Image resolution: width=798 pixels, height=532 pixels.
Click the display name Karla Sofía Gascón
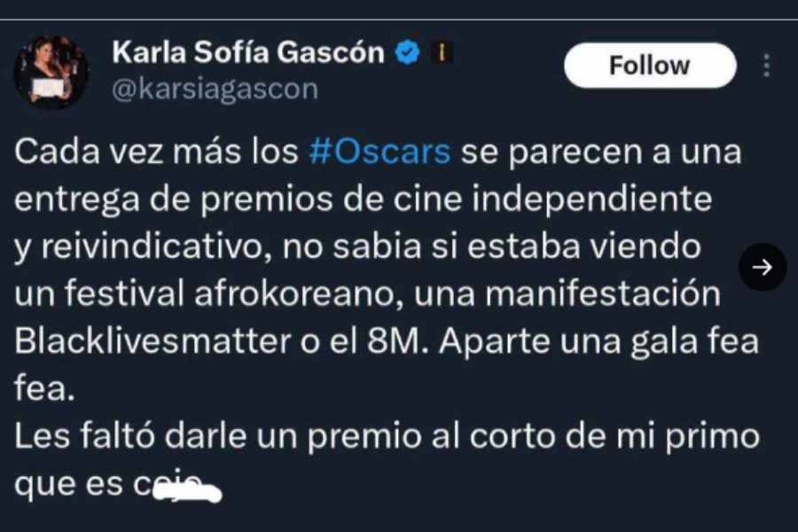248,52
